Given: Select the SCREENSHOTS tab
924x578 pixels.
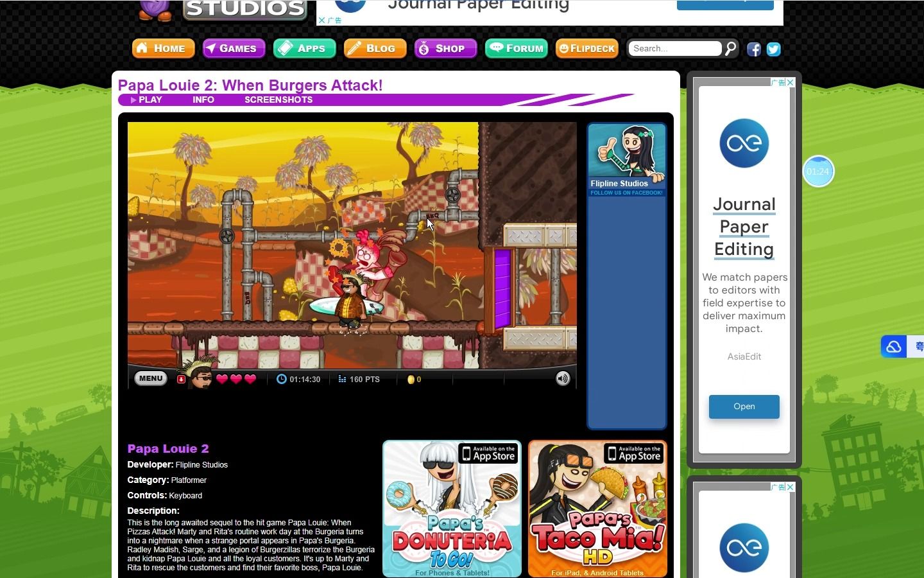Looking at the screenshot, I should [x=278, y=100].
